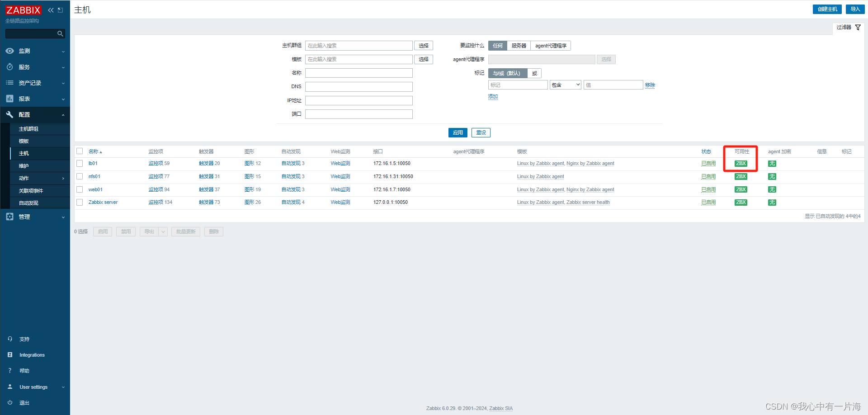Click the Z icon for Integrations
The width and height of the screenshot is (868, 415).
point(10,355)
